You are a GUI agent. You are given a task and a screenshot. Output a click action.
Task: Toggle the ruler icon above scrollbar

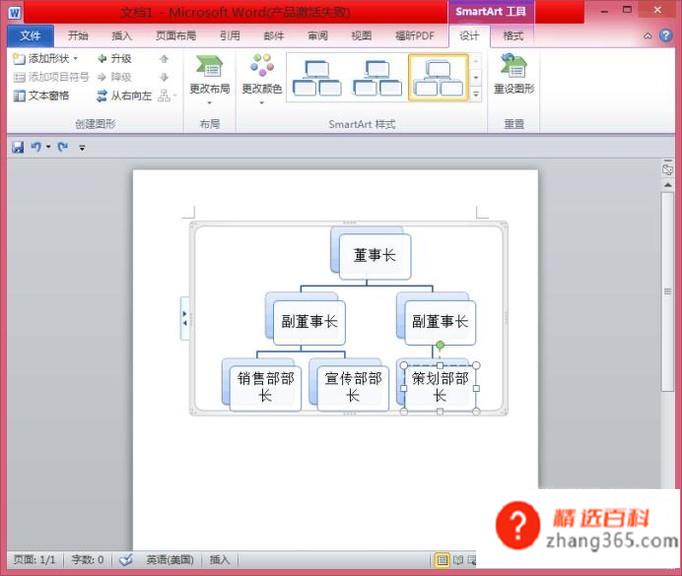click(x=668, y=169)
